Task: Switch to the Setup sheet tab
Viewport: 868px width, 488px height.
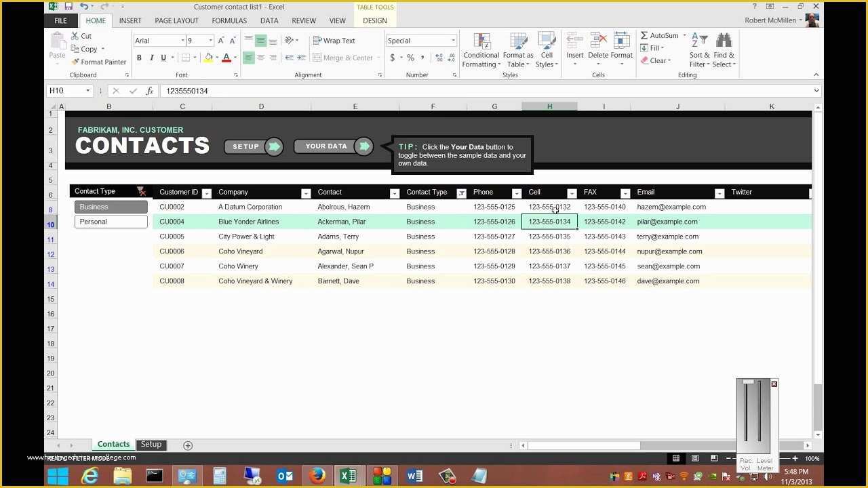Action: point(151,445)
